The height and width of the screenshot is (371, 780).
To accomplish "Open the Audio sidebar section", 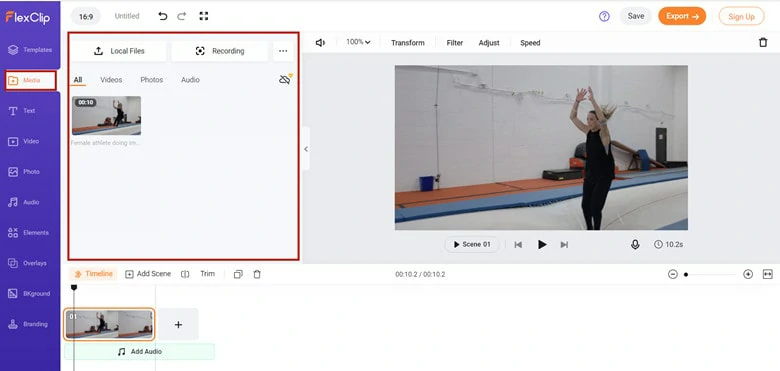I will click(x=23, y=202).
